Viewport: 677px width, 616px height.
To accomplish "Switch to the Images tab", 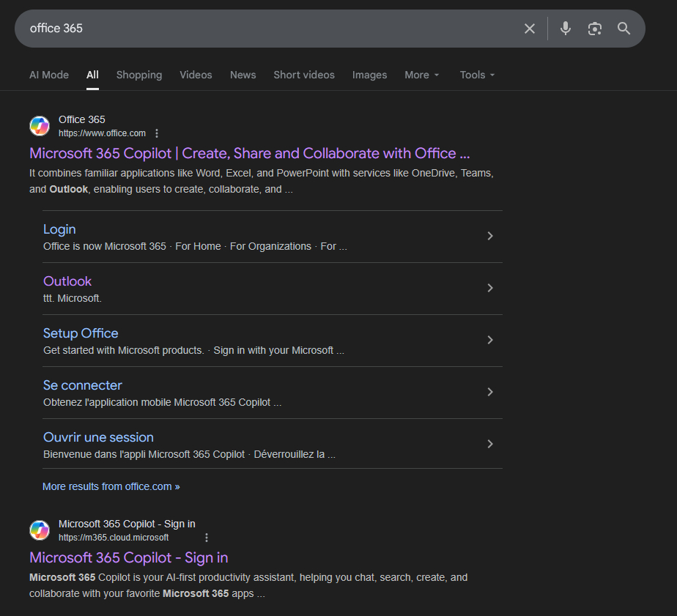I will [369, 75].
